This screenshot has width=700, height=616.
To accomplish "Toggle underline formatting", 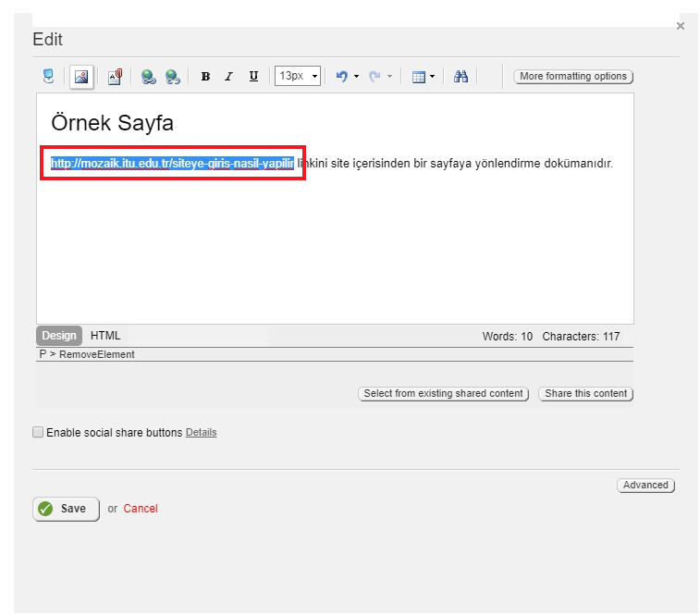I will click(x=253, y=77).
